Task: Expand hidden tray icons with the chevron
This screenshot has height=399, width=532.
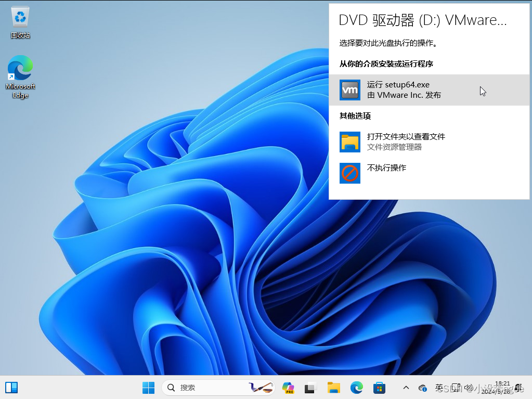Action: pyautogui.click(x=406, y=388)
